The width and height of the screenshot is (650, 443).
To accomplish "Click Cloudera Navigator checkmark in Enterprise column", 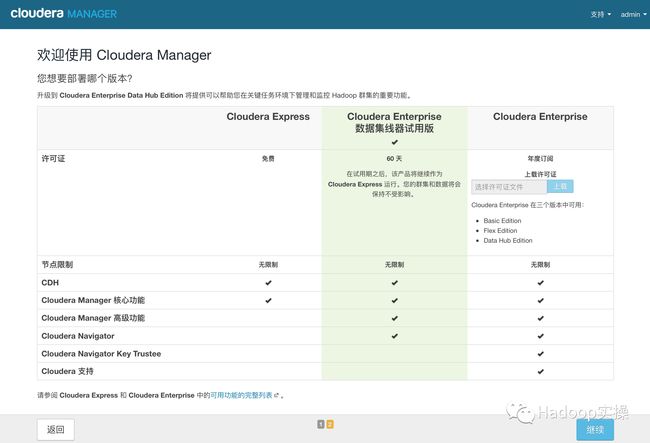I will coord(540,336).
